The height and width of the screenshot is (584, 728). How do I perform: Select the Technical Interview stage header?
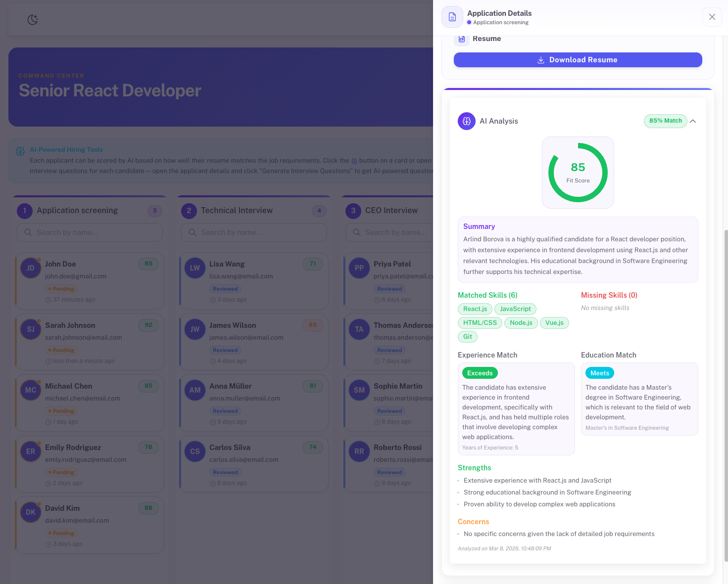(237, 211)
